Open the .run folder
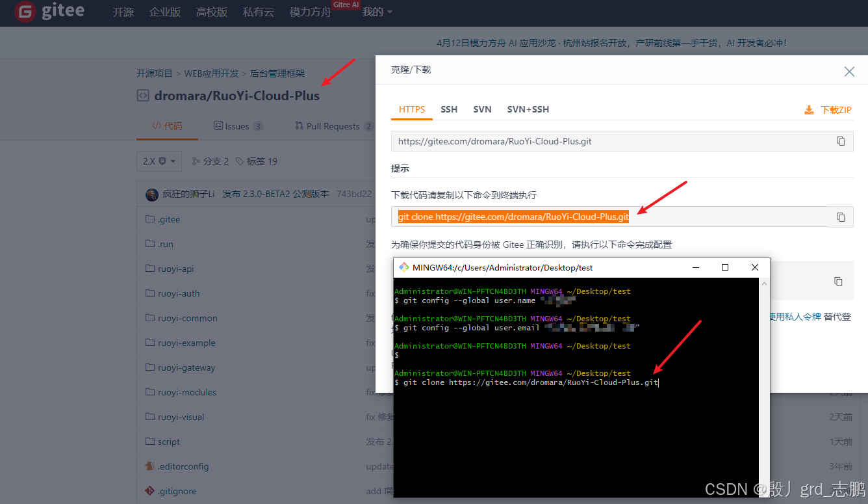 [x=166, y=244]
